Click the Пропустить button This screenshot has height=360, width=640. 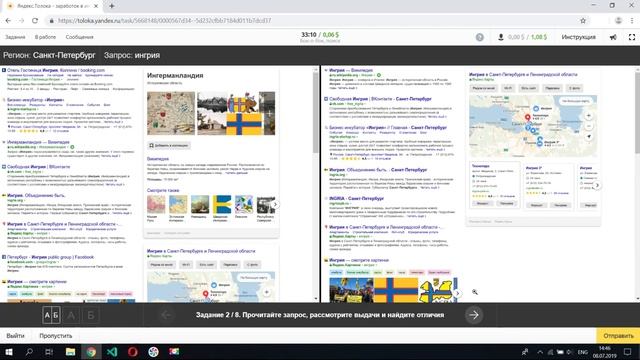56,336
